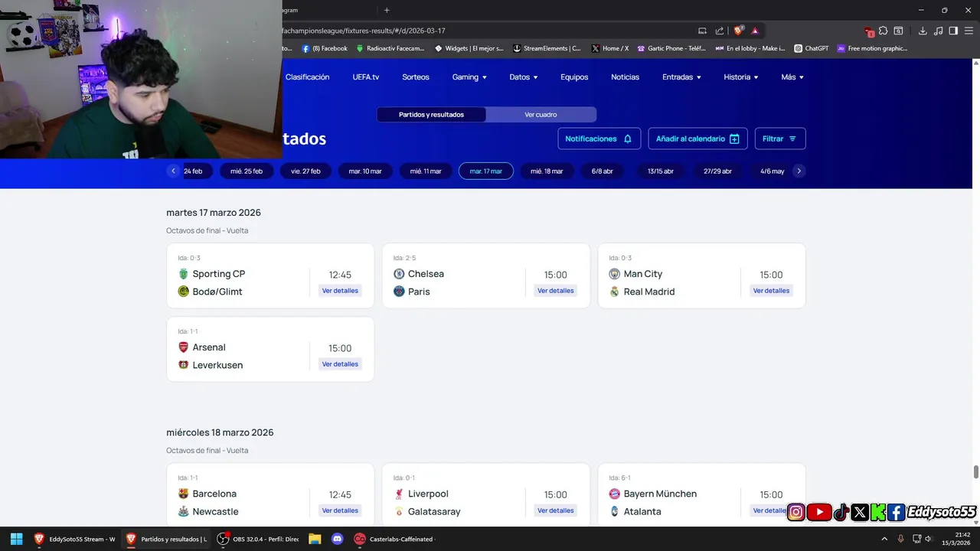Open the Brave hamburger main menu
The image size is (980, 551).
[x=969, y=31]
